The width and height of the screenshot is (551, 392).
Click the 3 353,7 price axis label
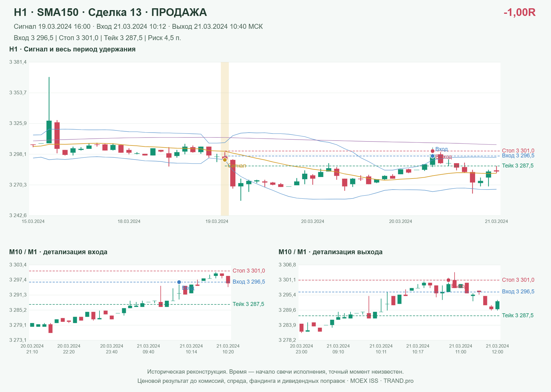pyautogui.click(x=18, y=93)
